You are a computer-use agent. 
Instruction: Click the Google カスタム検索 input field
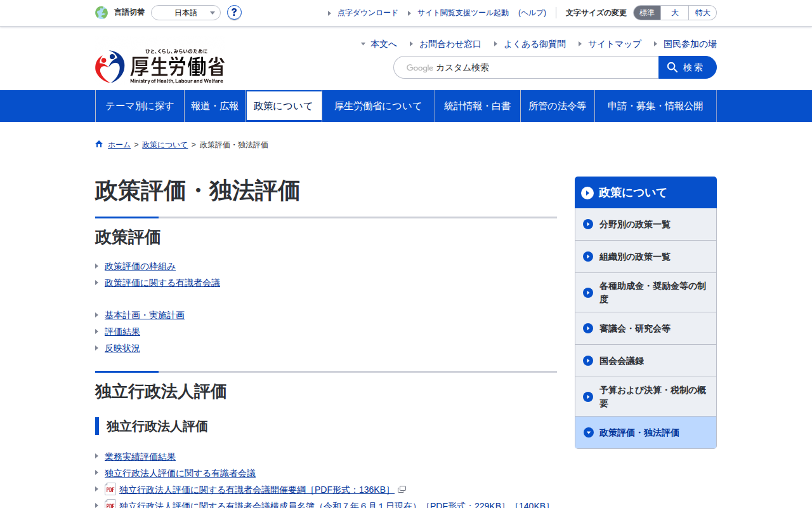tap(526, 67)
